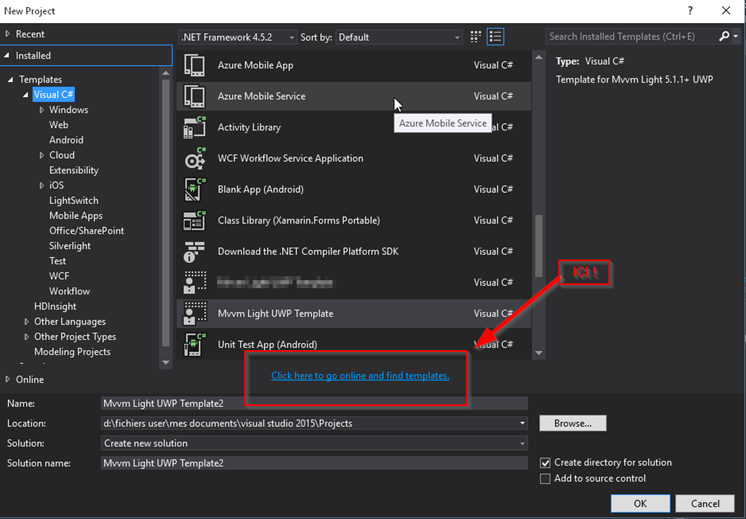This screenshot has height=519, width=746.
Task: Select the Silverlight category
Action: coord(69,246)
